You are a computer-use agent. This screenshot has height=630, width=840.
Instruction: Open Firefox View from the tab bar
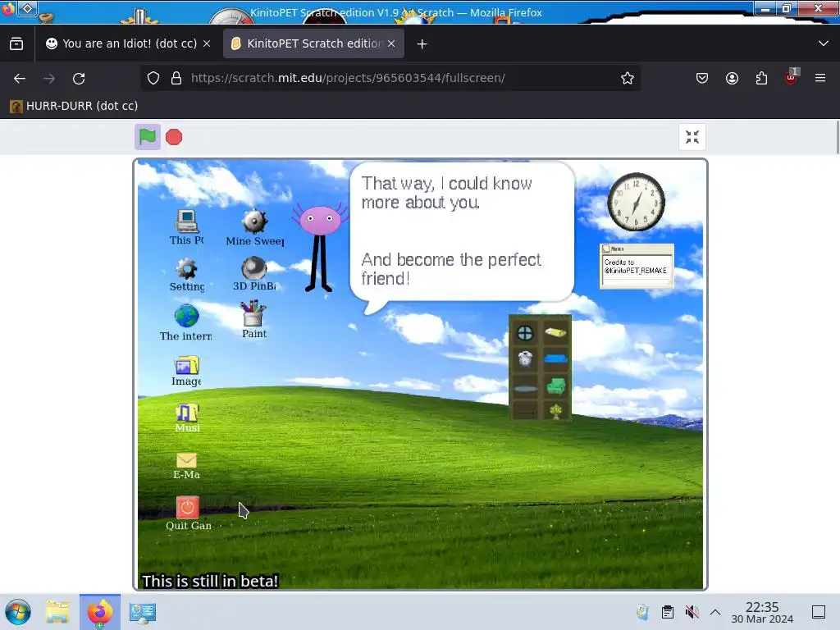coord(16,43)
